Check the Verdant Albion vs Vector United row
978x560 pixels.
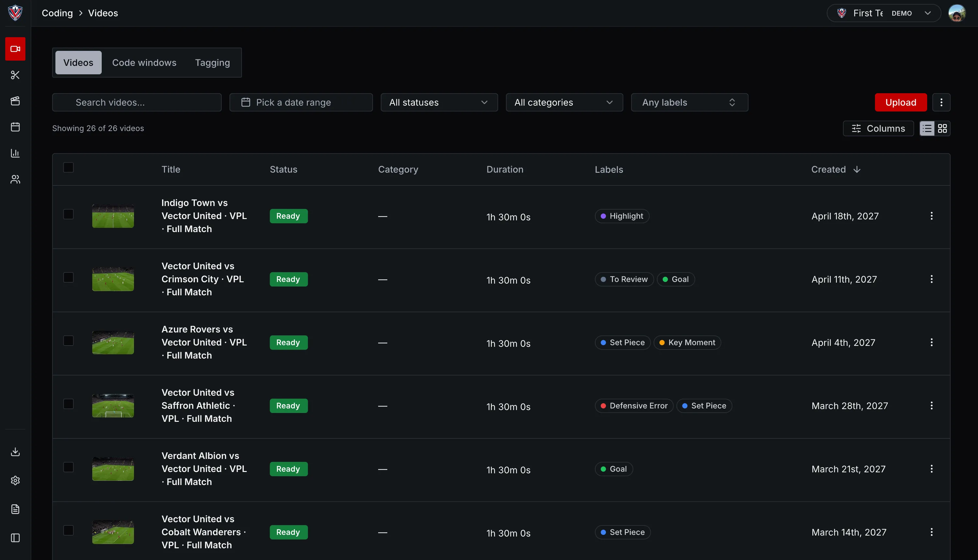68,467
